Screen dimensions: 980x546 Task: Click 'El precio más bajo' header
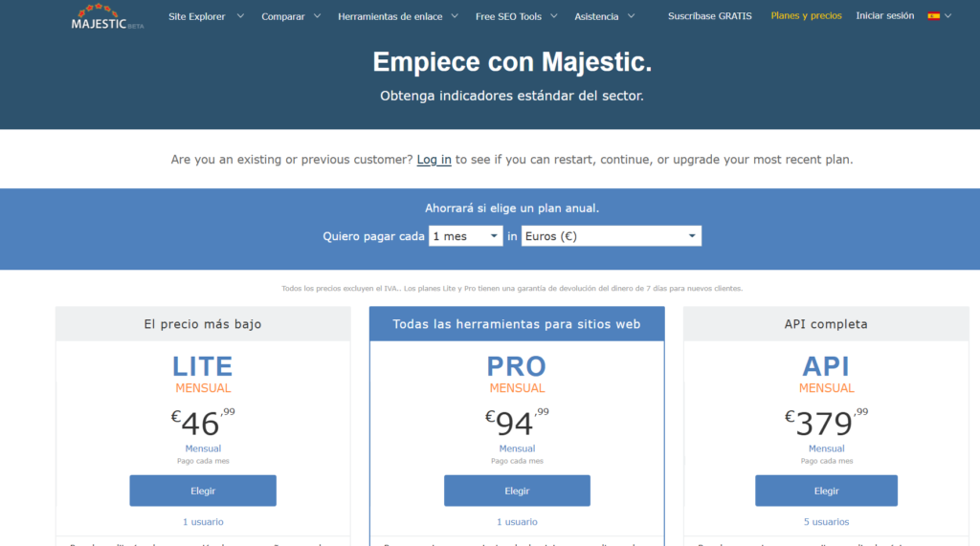[203, 324]
